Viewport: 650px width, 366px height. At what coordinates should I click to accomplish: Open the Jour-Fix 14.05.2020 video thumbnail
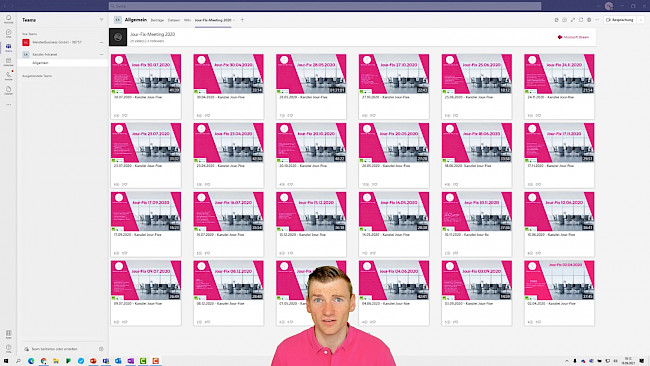pos(394,211)
